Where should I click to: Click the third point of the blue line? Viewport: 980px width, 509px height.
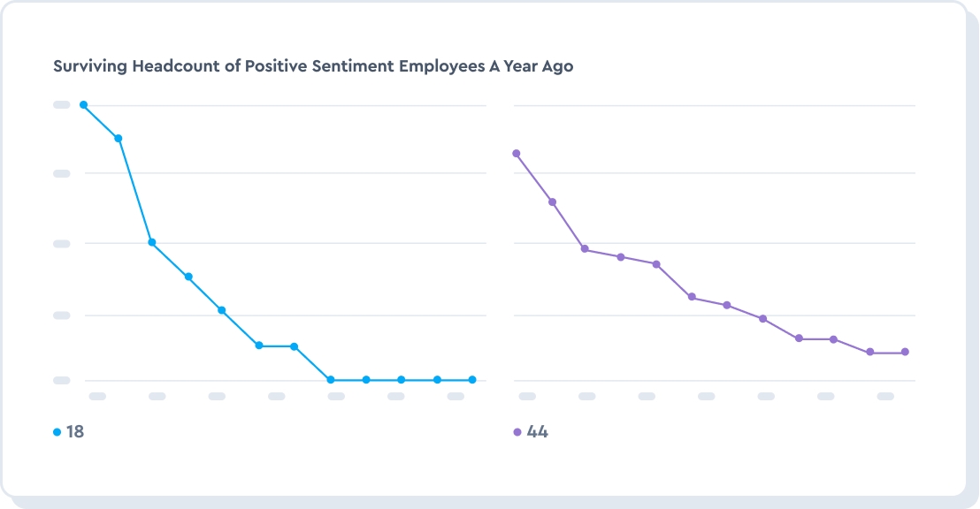[x=151, y=242]
